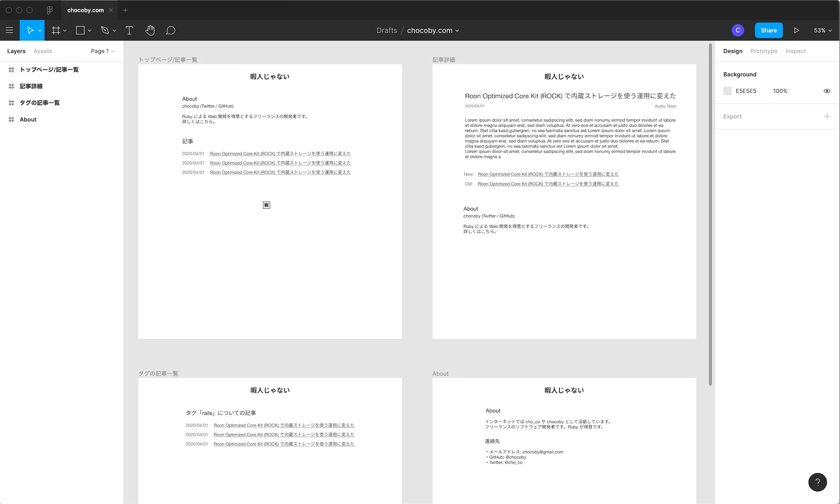Switch to the Assets tab

click(42, 51)
